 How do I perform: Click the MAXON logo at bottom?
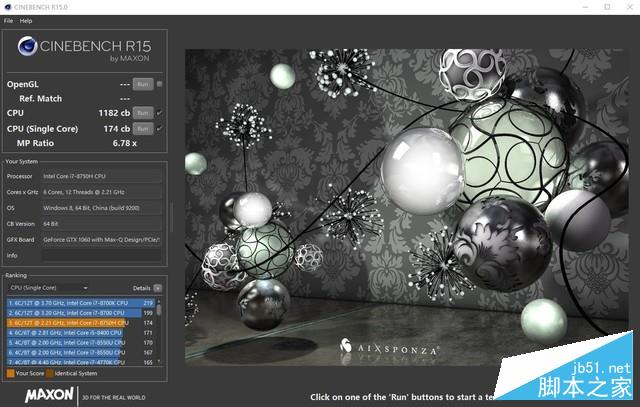click(49, 395)
